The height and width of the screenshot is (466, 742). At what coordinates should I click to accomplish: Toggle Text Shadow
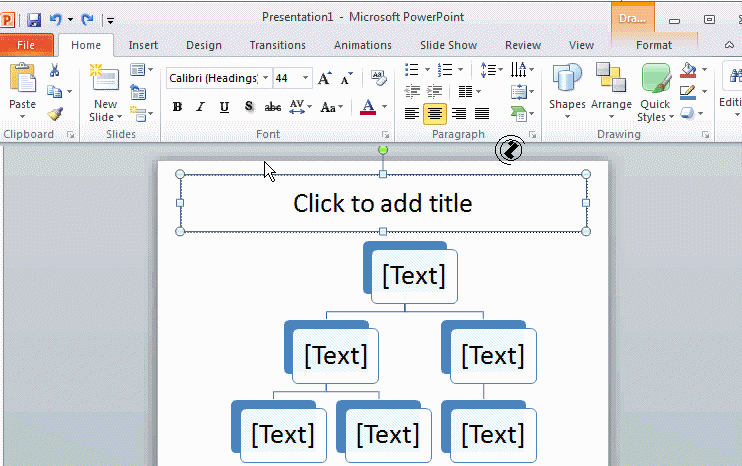pyautogui.click(x=249, y=107)
